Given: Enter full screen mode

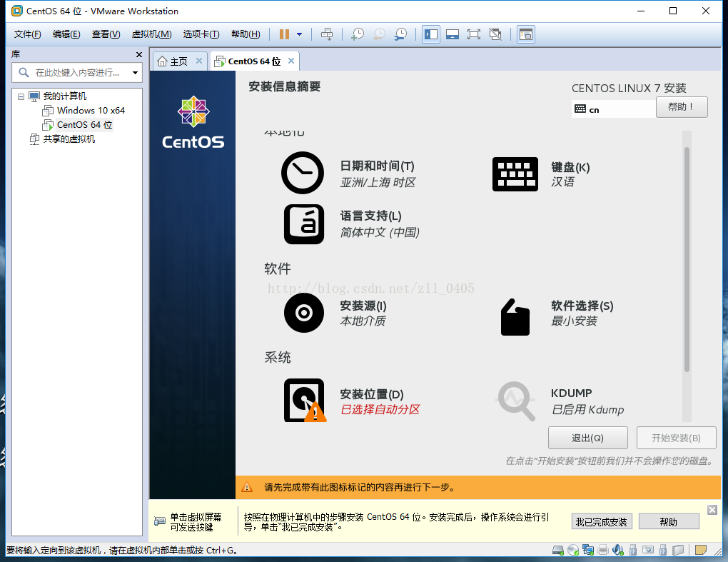Looking at the screenshot, I should 474,34.
